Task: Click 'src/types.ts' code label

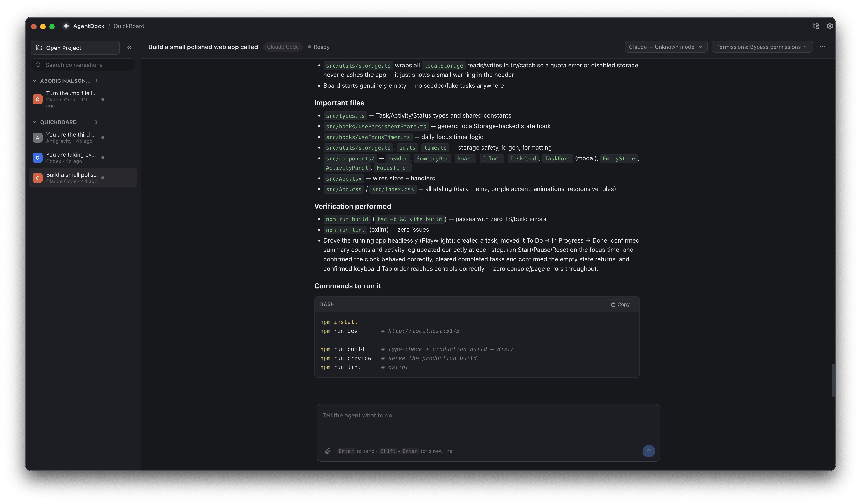Action: (345, 116)
